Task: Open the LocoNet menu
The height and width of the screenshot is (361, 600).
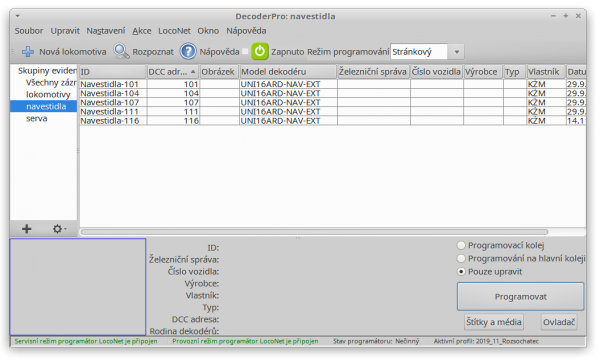Action: pos(174,31)
